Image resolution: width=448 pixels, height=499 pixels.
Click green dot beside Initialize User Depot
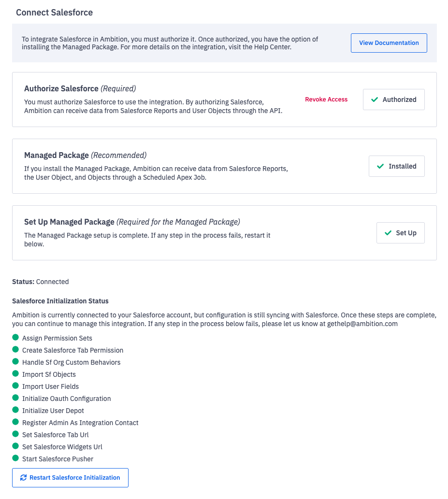click(15, 410)
